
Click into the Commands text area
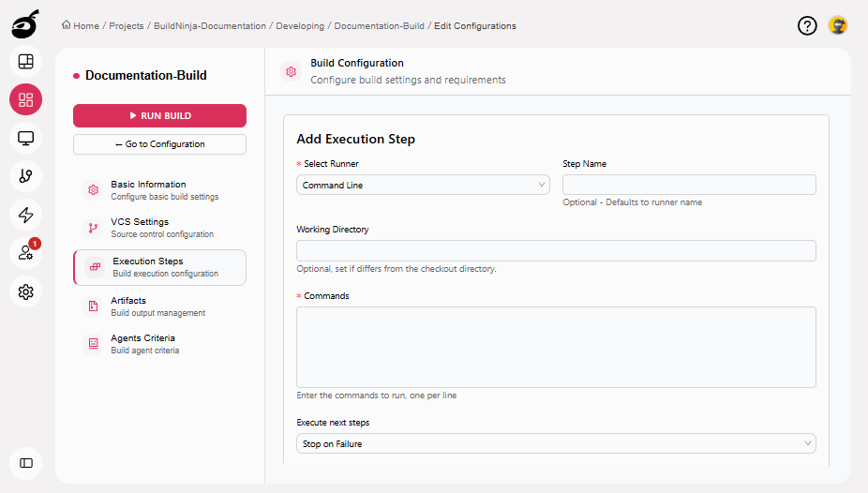[x=556, y=347]
